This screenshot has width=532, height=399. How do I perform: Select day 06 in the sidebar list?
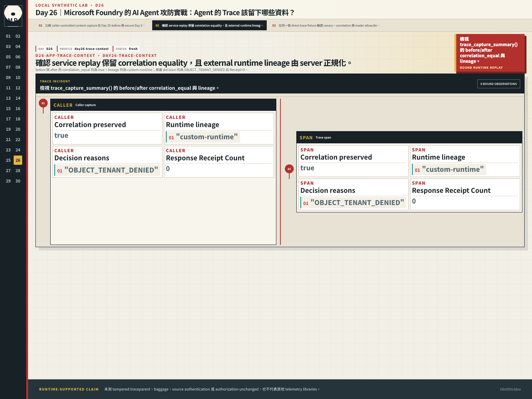click(18, 57)
